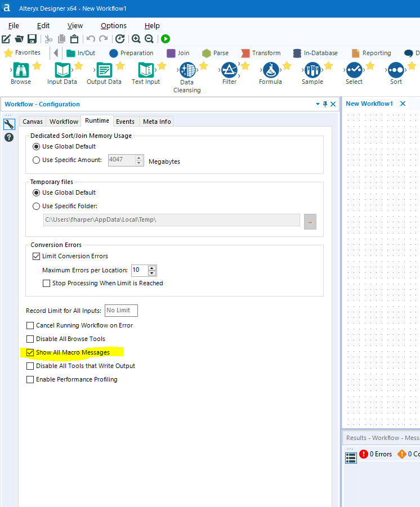Click the Zoom Out magnifier icon
The width and height of the screenshot is (420, 507).
tap(149, 39)
